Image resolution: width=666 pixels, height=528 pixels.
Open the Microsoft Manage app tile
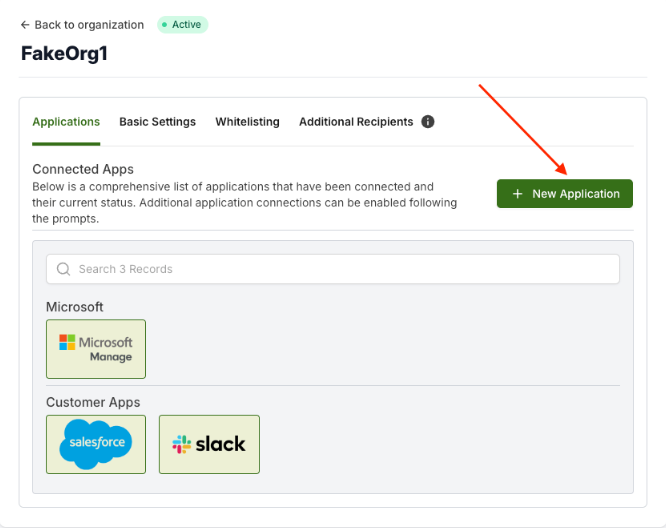(96, 349)
